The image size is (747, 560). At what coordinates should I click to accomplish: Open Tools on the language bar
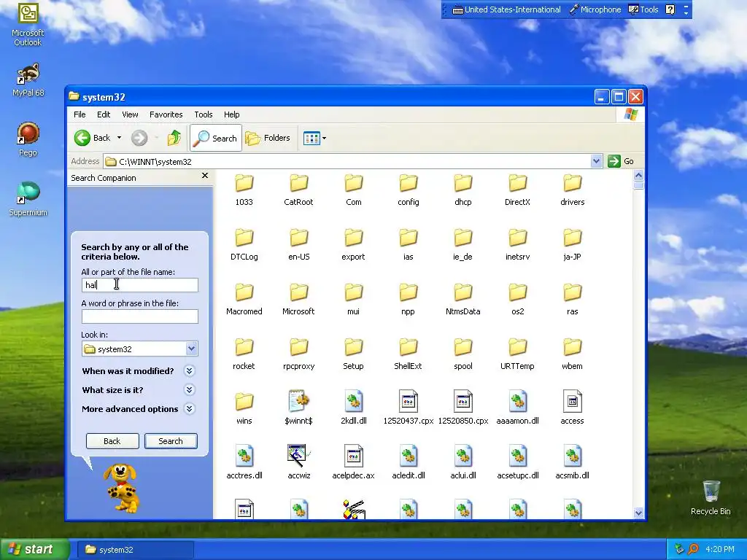(x=643, y=9)
